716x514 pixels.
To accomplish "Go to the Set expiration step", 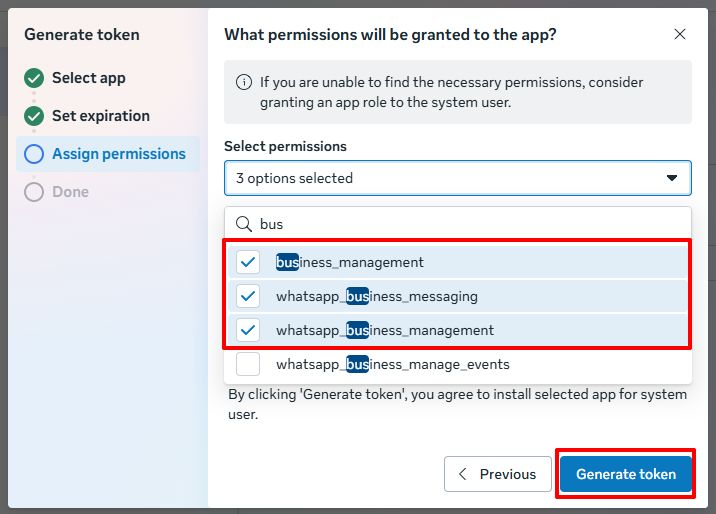I will (100, 116).
